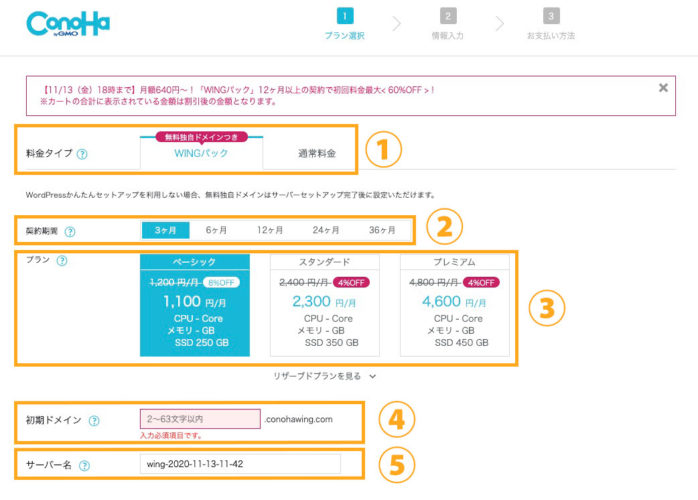Click step 2 情報入力 indicator
This screenshot has height=500, width=698.
point(448,24)
